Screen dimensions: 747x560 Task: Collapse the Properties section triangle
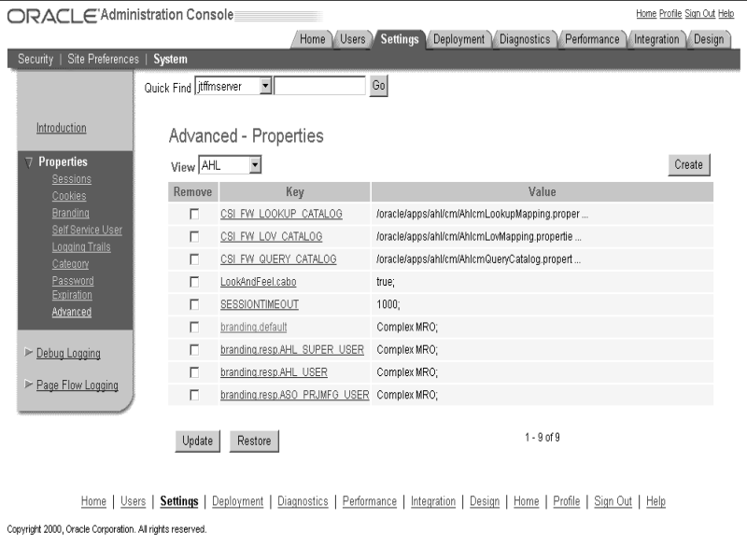(29, 162)
